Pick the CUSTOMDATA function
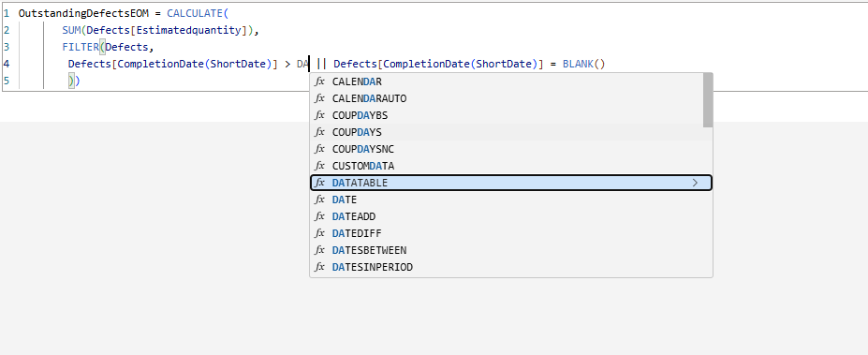The height and width of the screenshot is (355, 868). click(510, 166)
